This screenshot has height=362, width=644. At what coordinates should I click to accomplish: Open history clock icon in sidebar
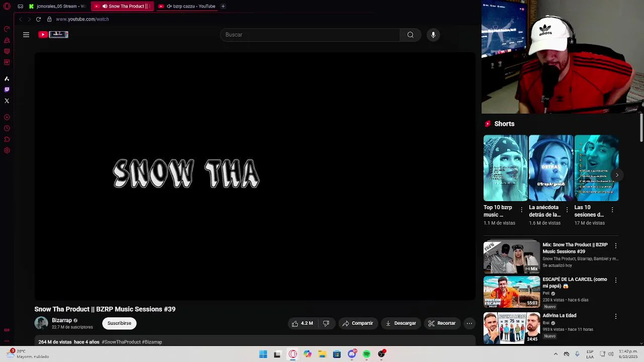tap(7, 128)
